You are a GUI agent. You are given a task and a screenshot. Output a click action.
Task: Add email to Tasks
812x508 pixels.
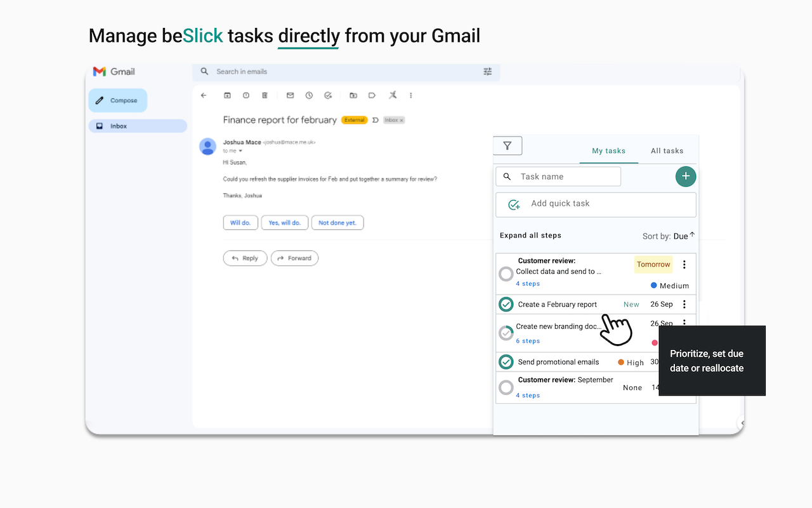pyautogui.click(x=328, y=95)
